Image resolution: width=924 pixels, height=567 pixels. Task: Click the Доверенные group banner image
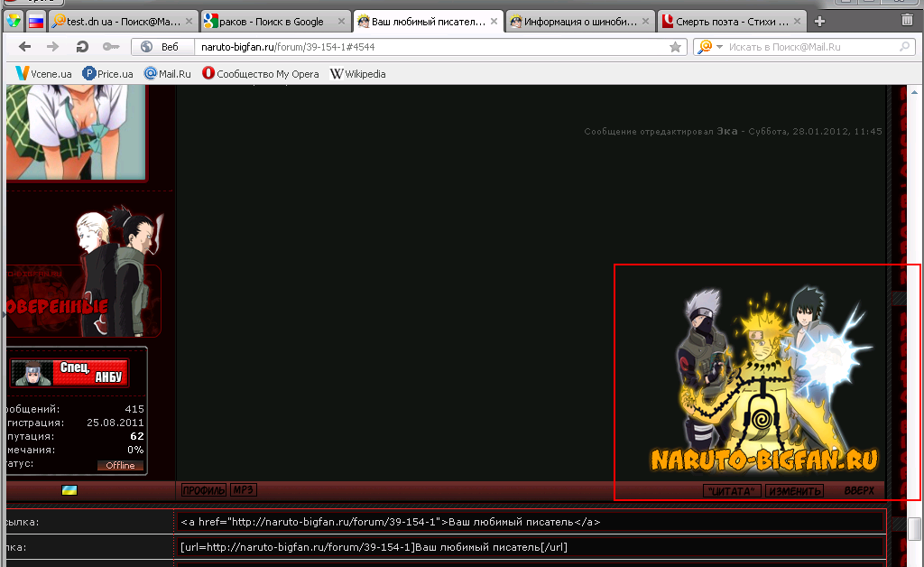[x=84, y=271]
